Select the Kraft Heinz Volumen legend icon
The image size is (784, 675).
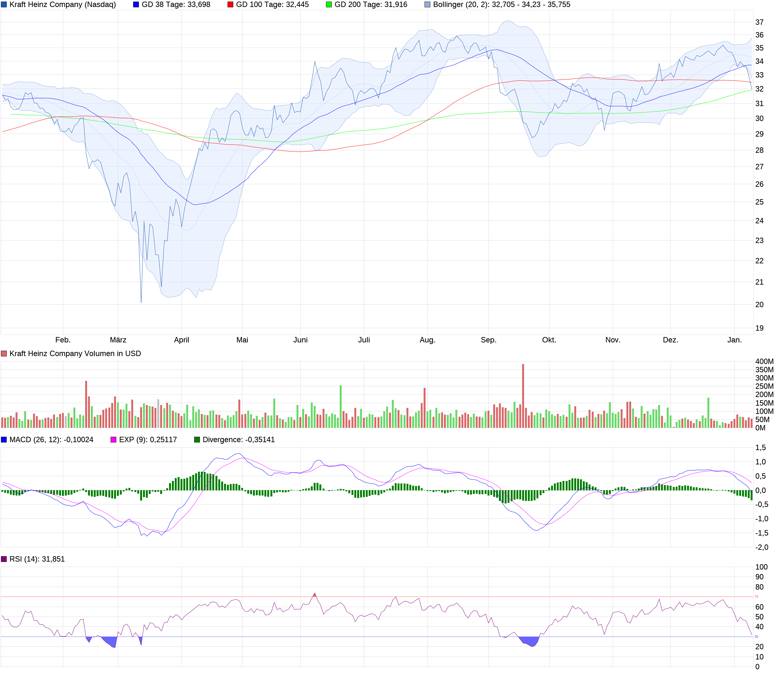coord(4,354)
